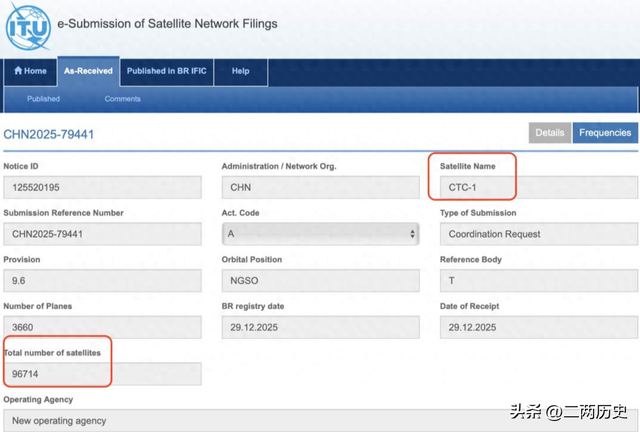Screen dimensions: 640x432
Task: Click the Type of Submission field
Action: [x=538, y=234]
